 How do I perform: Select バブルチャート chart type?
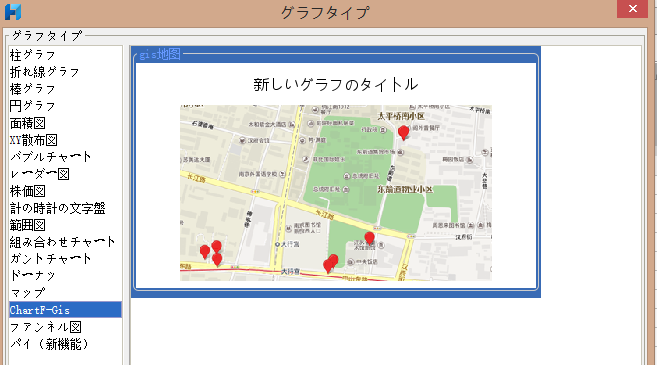pos(65,157)
